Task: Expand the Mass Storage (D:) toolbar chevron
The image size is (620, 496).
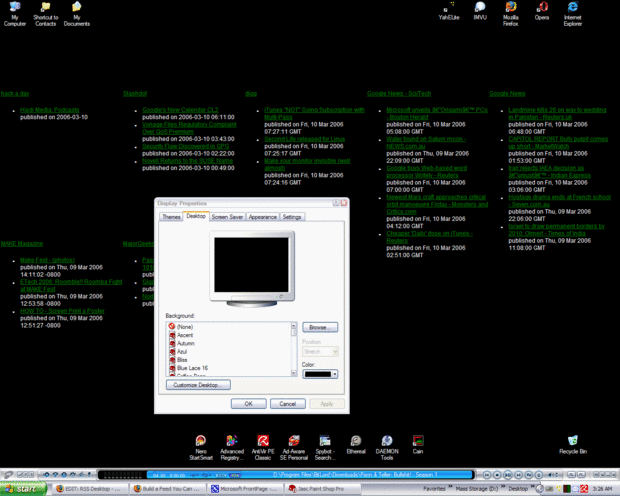Action: coord(503,486)
